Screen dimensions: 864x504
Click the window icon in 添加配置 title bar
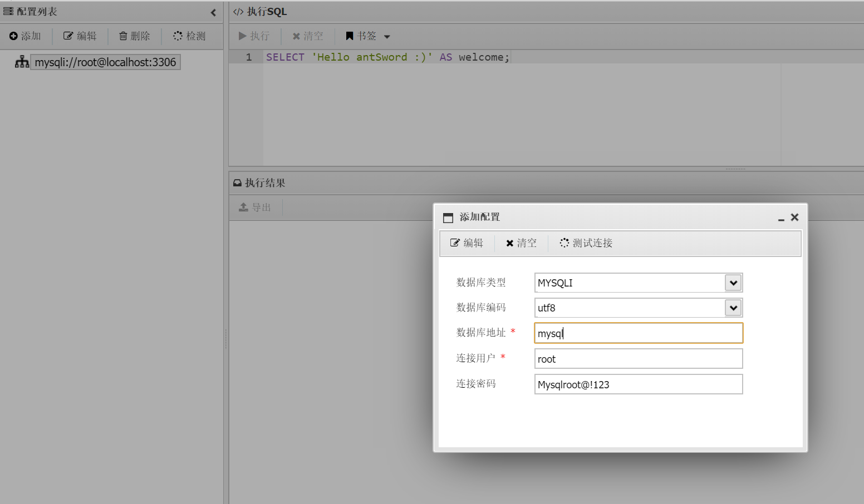pos(448,218)
